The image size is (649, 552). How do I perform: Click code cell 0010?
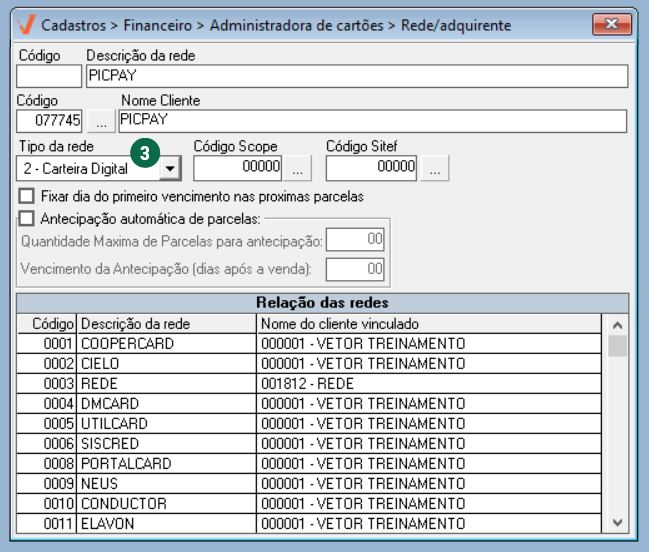(47, 504)
